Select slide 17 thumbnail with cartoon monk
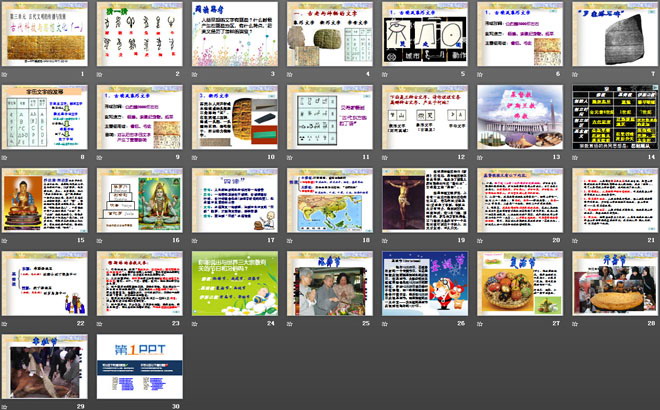Image resolution: width=660 pixels, height=410 pixels. pyautogui.click(x=235, y=201)
